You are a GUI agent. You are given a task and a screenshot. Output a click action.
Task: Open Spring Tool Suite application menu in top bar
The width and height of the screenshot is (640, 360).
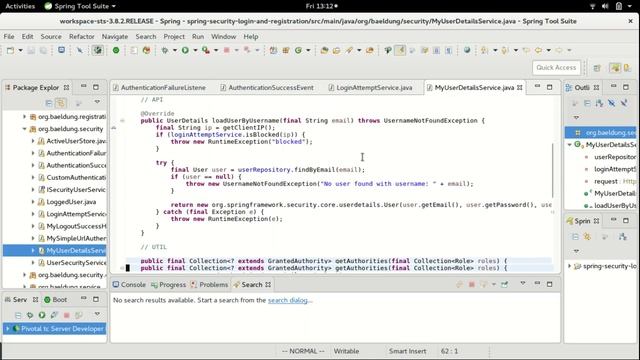[x=80, y=6]
